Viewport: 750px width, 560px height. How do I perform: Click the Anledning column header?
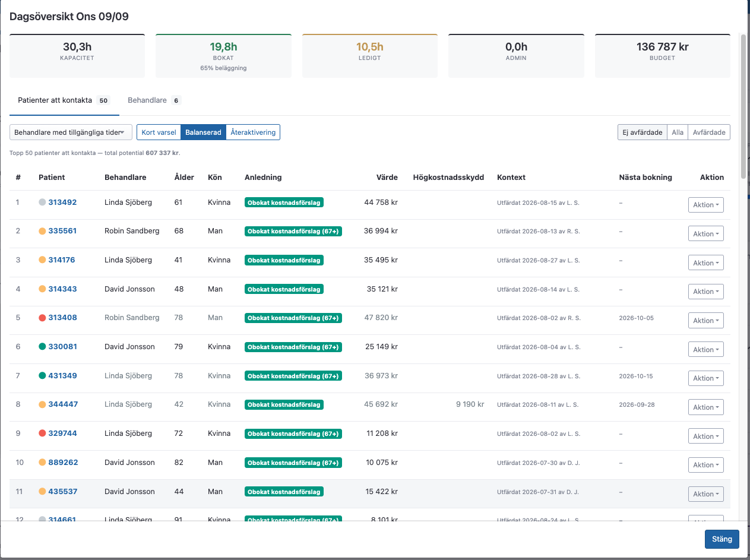click(263, 178)
